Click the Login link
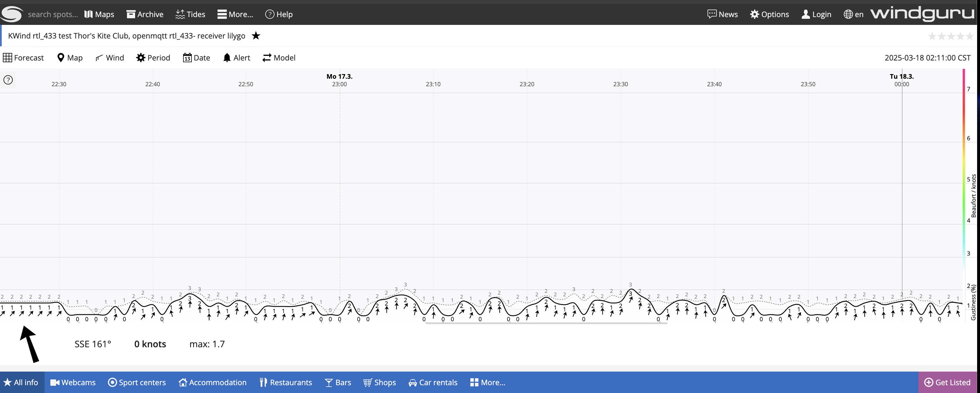The width and height of the screenshot is (980, 393). [x=816, y=14]
